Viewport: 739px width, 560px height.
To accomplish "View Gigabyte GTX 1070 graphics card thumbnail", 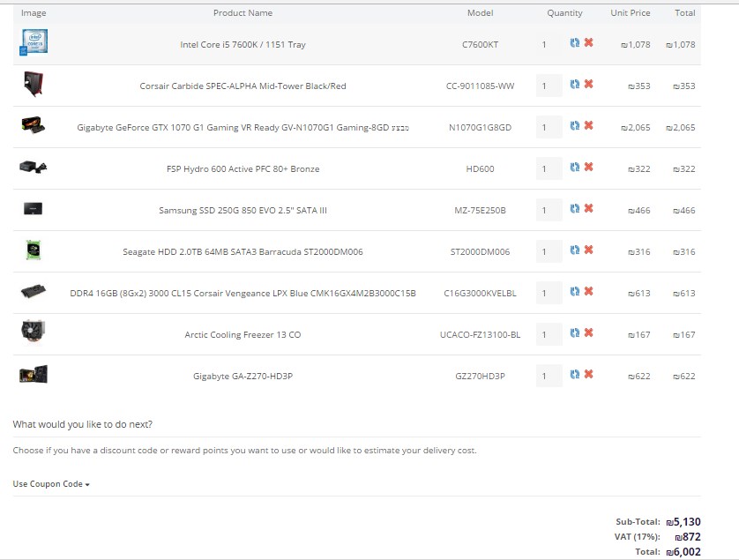I will point(34,125).
